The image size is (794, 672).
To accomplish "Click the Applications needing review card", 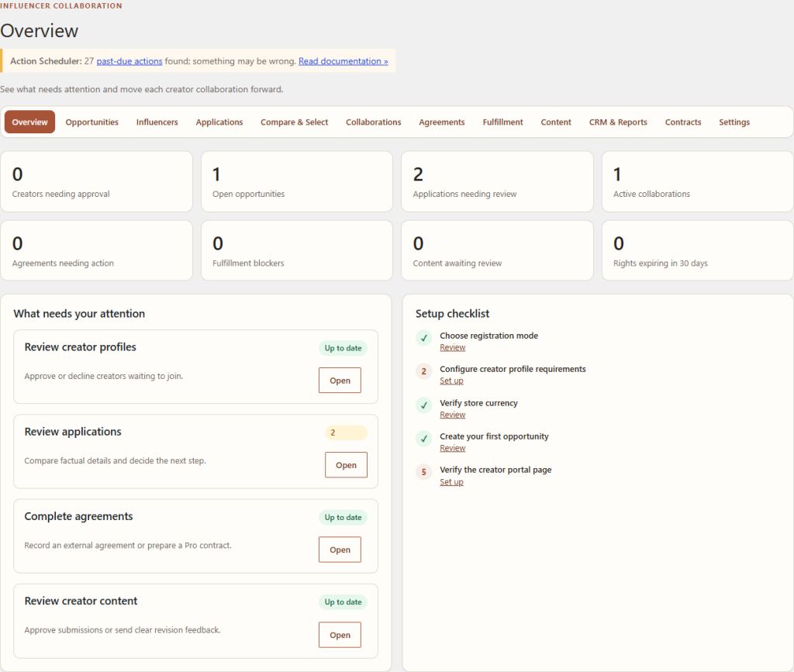I will pos(497,181).
